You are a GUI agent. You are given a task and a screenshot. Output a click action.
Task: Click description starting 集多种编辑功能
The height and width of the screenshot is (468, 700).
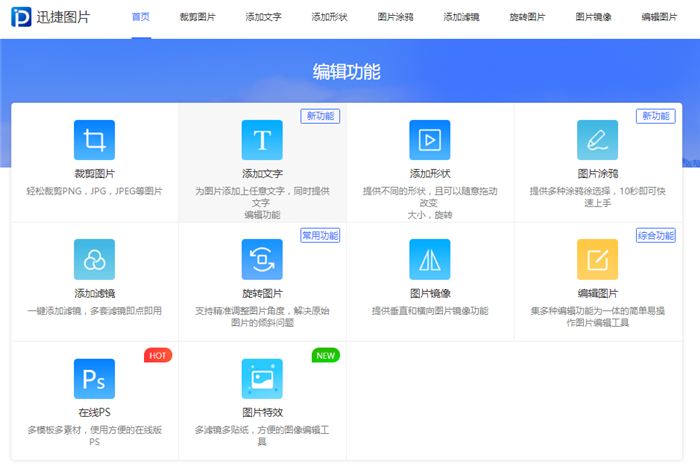[x=597, y=317]
